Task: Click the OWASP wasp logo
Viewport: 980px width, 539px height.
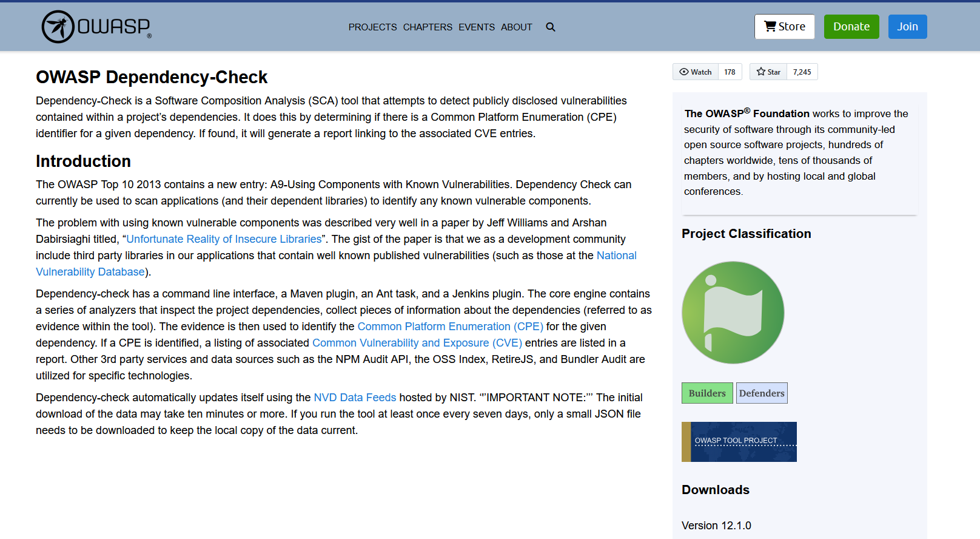Action: pos(96,27)
